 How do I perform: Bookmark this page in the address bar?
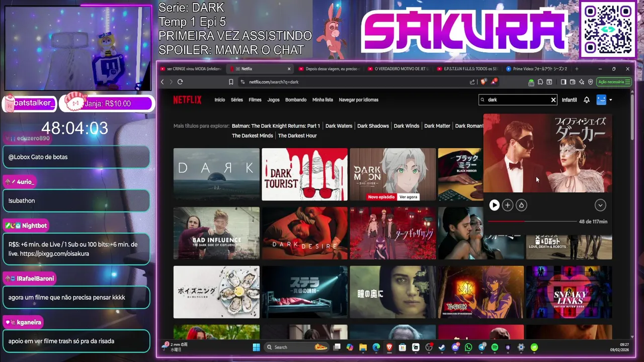click(231, 82)
